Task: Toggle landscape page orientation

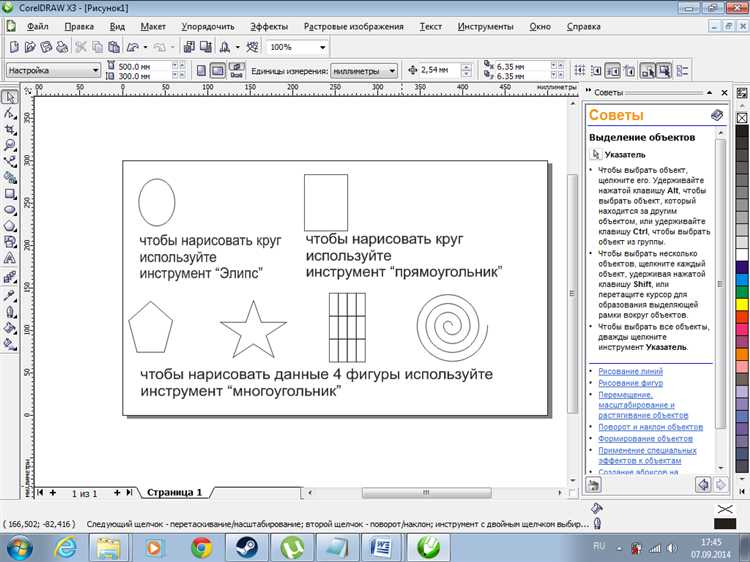Action: click(219, 71)
